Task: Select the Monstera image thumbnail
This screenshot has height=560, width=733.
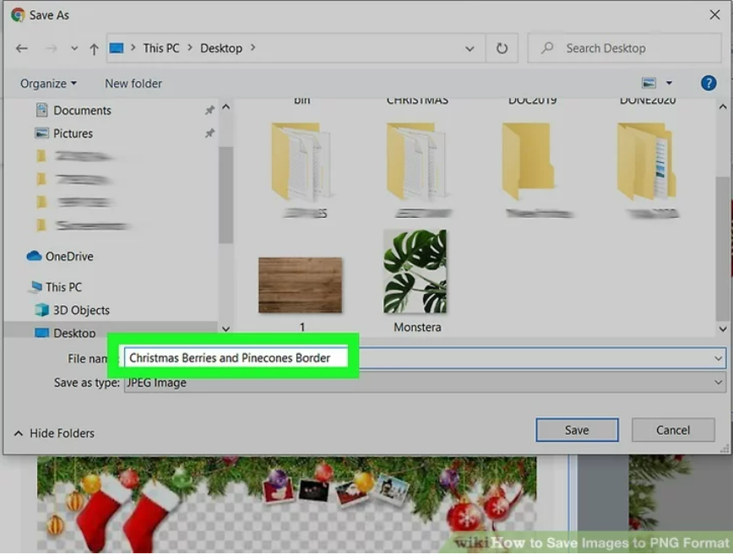Action: [415, 272]
